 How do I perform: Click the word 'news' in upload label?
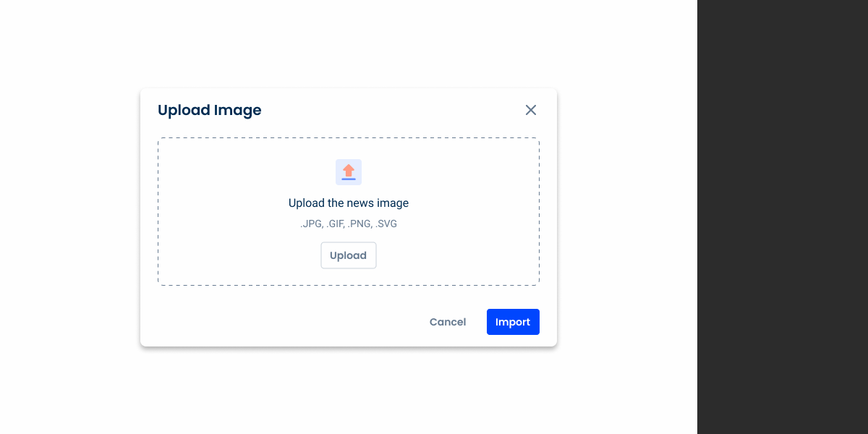pos(360,203)
